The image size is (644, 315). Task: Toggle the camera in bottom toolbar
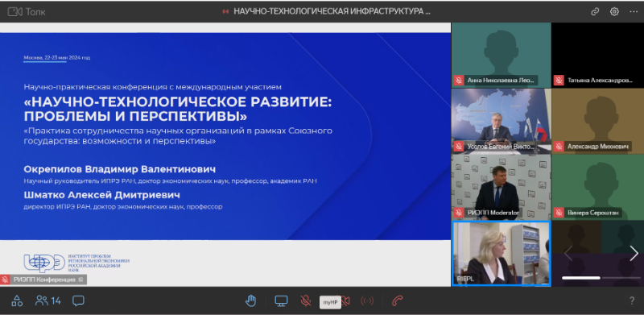pyautogui.click(x=345, y=301)
